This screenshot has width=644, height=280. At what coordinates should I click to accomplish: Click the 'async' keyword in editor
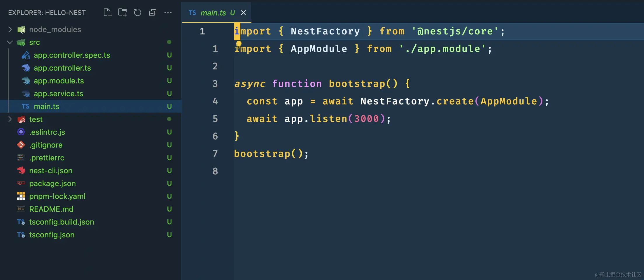click(250, 84)
